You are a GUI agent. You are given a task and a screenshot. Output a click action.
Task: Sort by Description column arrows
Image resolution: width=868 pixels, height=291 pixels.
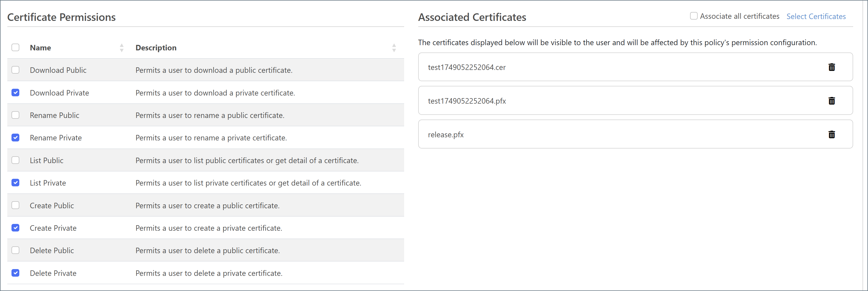394,48
